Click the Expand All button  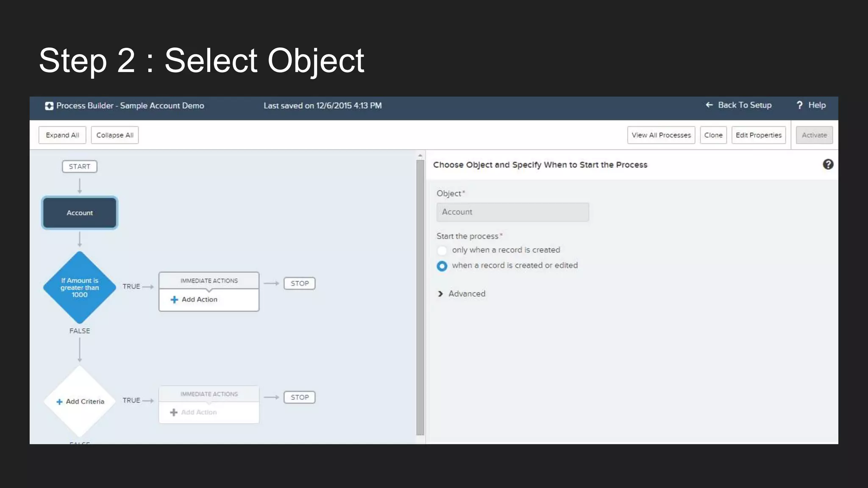pyautogui.click(x=62, y=135)
